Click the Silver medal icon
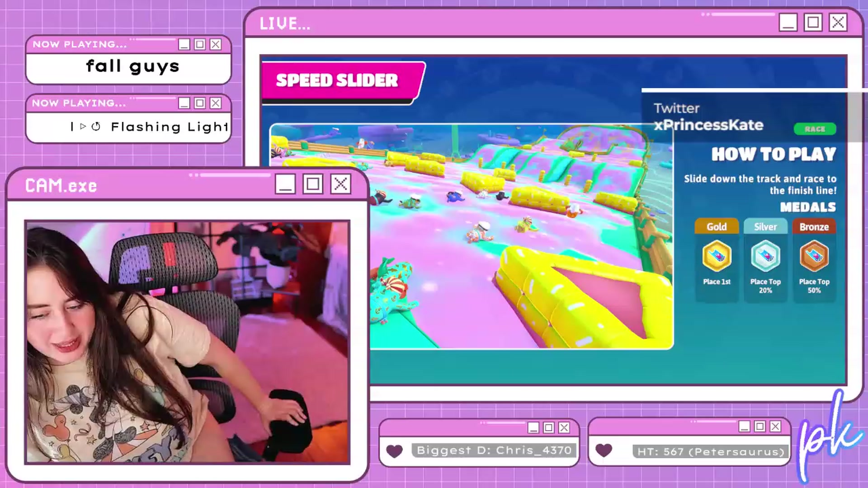This screenshot has width=868, height=488. click(765, 256)
